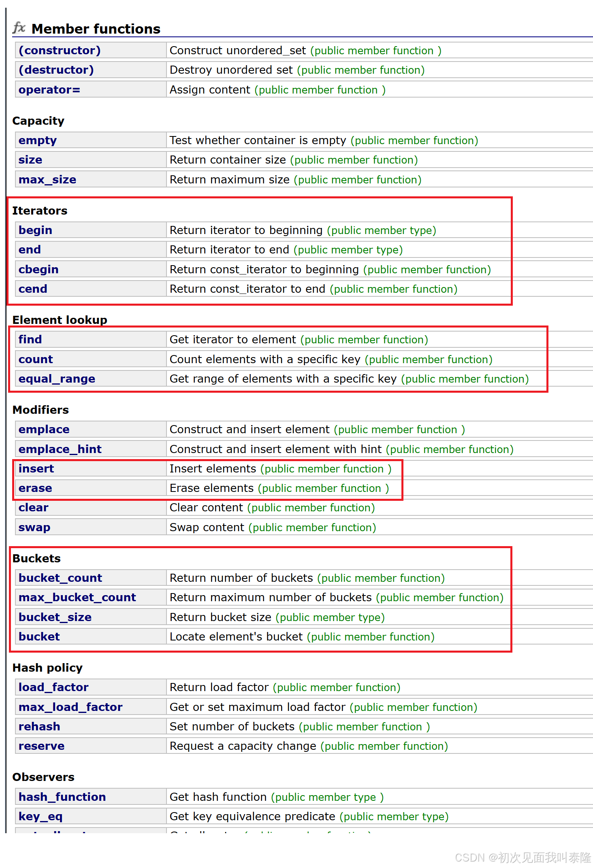Open the insert function link
Viewport: 593px width, 868px height.
36,468
